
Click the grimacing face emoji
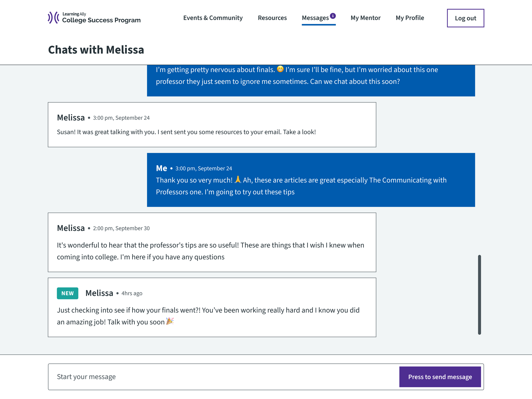pyautogui.click(x=280, y=69)
